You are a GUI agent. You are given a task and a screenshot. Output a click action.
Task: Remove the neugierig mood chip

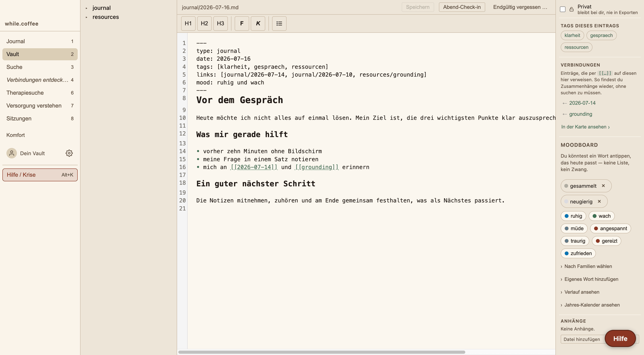599,201
